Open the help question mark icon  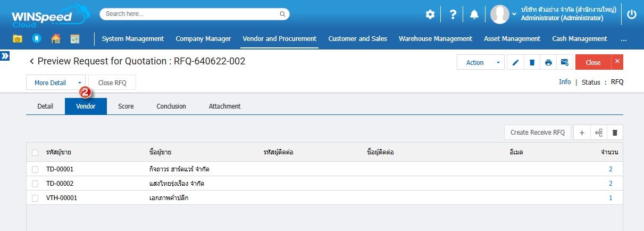(x=453, y=15)
